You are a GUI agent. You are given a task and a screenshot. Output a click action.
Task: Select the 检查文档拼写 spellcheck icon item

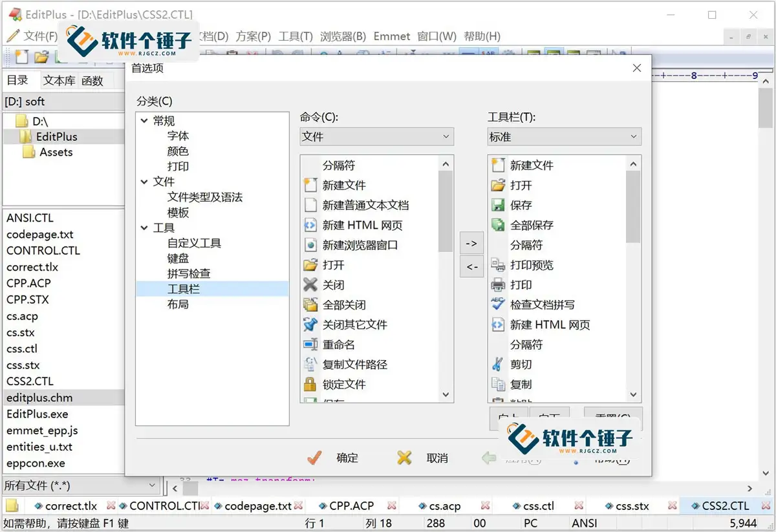498,304
